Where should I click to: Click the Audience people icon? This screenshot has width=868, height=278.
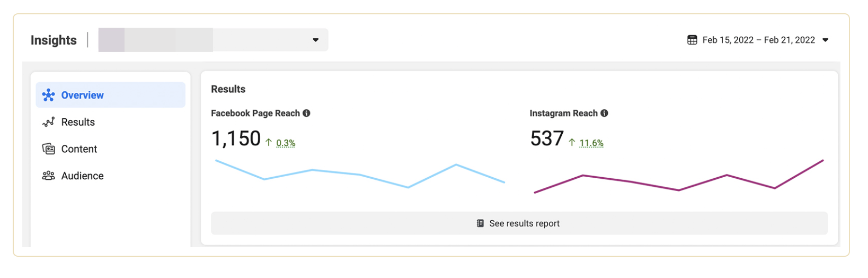(48, 176)
